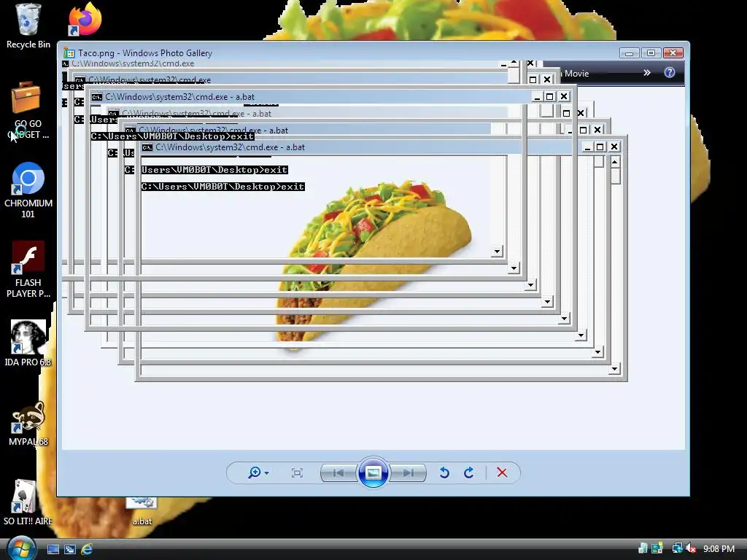Image resolution: width=747 pixels, height=560 pixels.
Task: Expand the Photo Gallery toolbar overflow chevron
Action: click(x=646, y=73)
